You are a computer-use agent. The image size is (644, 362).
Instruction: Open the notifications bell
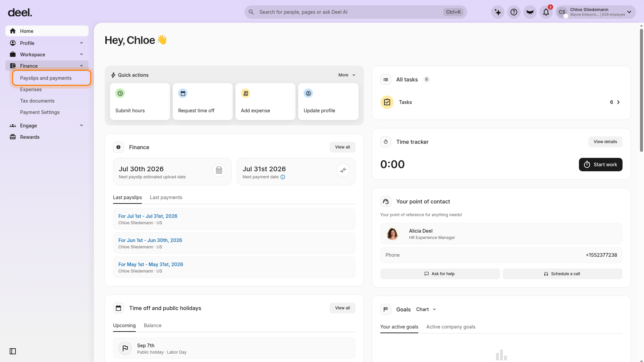point(546,12)
